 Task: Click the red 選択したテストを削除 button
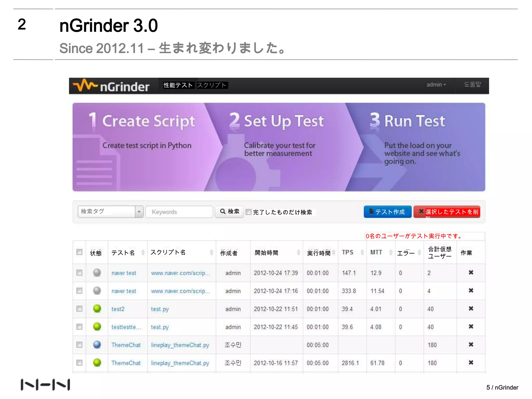tap(447, 212)
